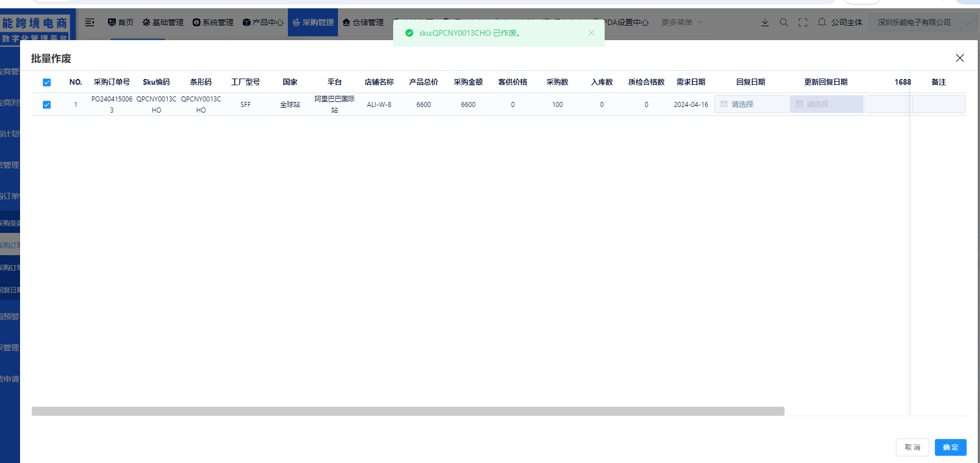Toggle the select-all checkbox in the table header
The image size is (980, 463).
point(47,82)
